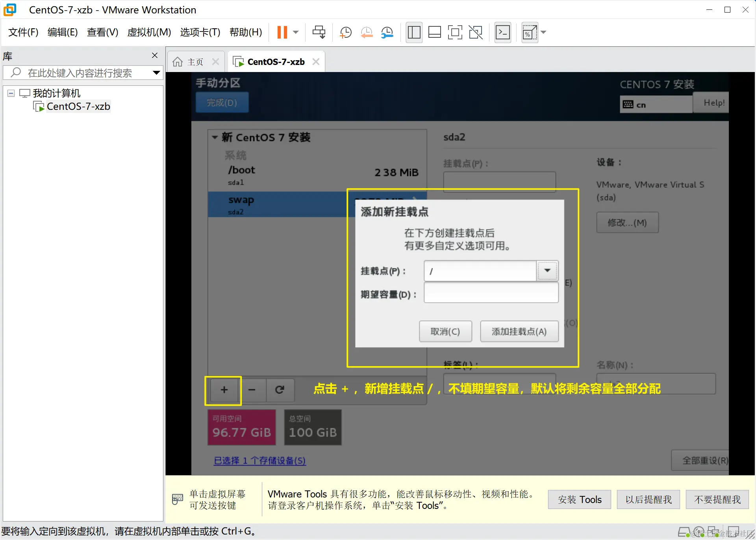Open the 编辑(E) menu
Viewport: 756px width, 540px height.
[x=63, y=32]
